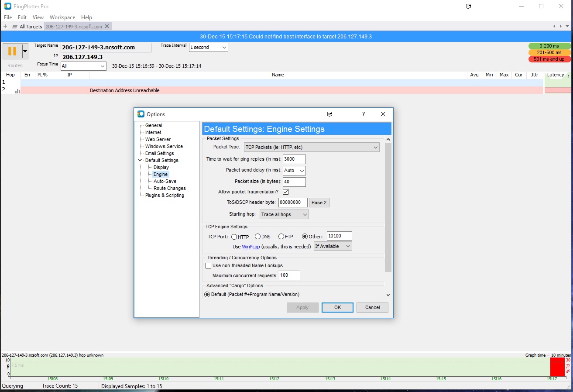
Task: Click the red 501 ms and up swatch
Action: pyautogui.click(x=549, y=59)
